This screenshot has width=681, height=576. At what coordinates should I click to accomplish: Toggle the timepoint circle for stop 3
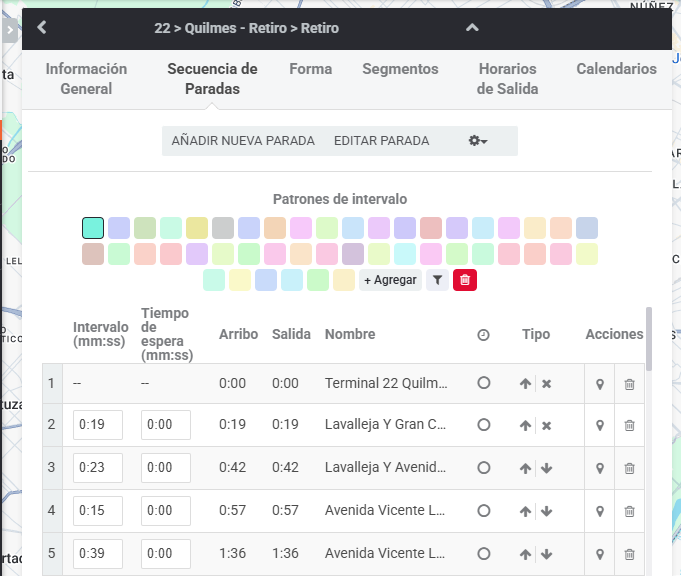click(484, 468)
